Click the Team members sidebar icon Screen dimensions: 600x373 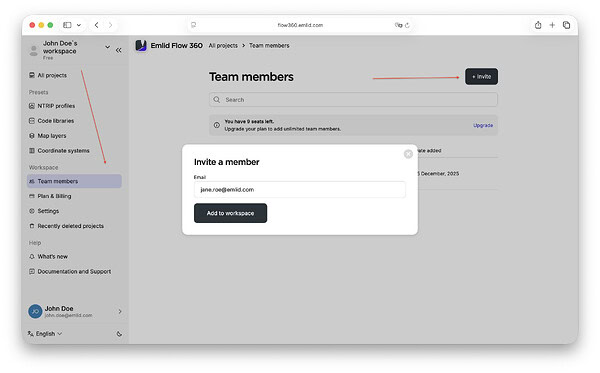coord(32,181)
